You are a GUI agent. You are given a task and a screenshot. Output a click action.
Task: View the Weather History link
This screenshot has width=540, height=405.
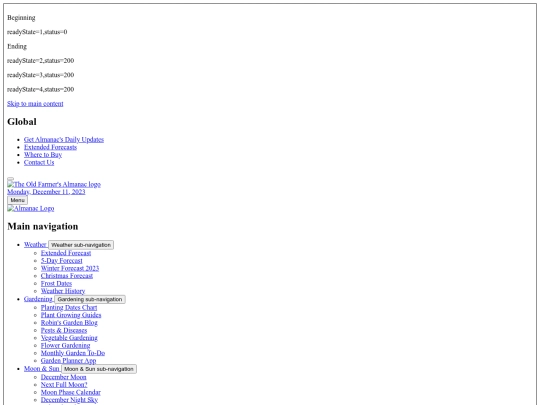[x=63, y=291]
